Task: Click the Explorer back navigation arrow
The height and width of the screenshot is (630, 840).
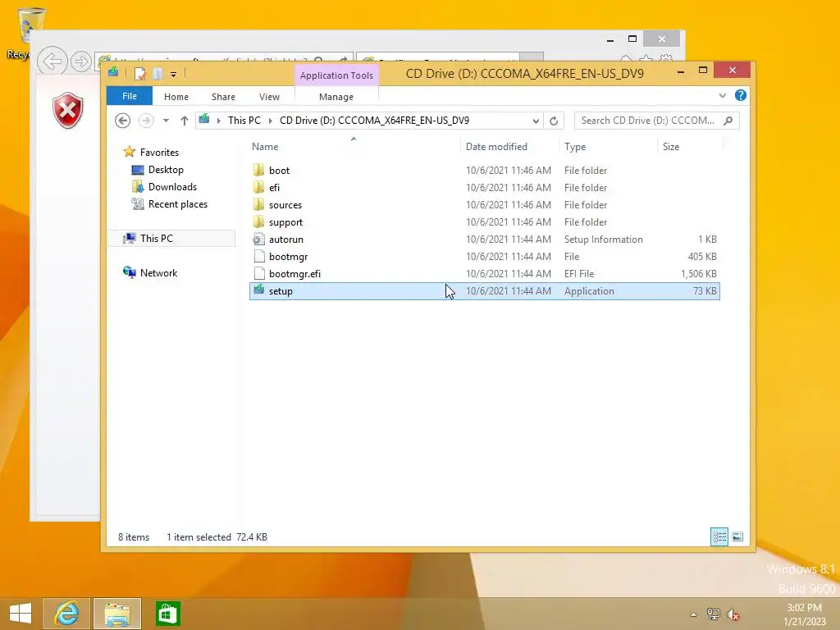Action: pos(123,121)
